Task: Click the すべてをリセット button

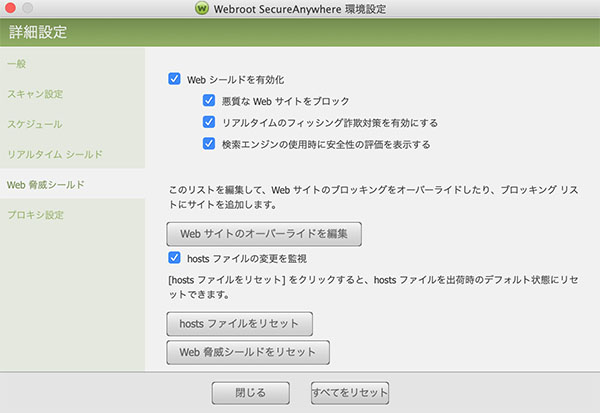Action: coord(350,393)
